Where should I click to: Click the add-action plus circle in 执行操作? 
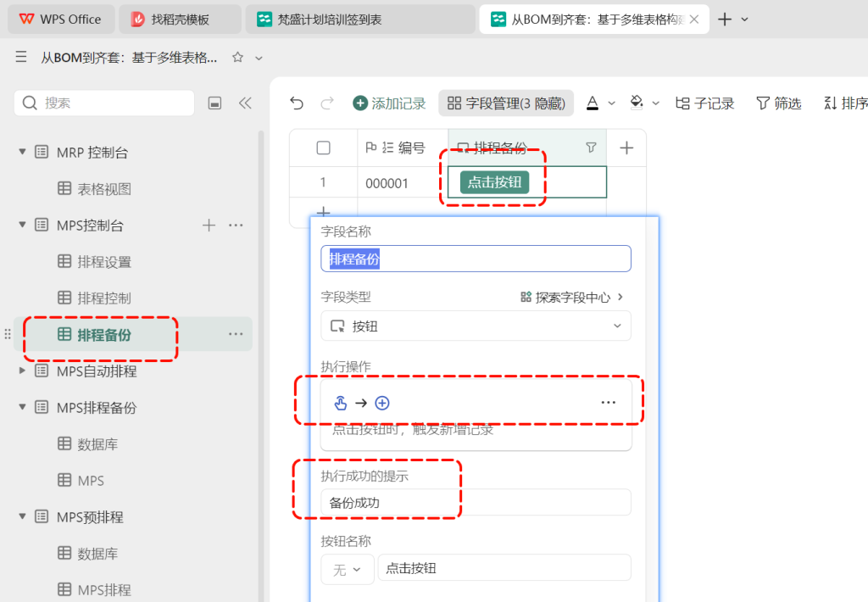tap(382, 403)
